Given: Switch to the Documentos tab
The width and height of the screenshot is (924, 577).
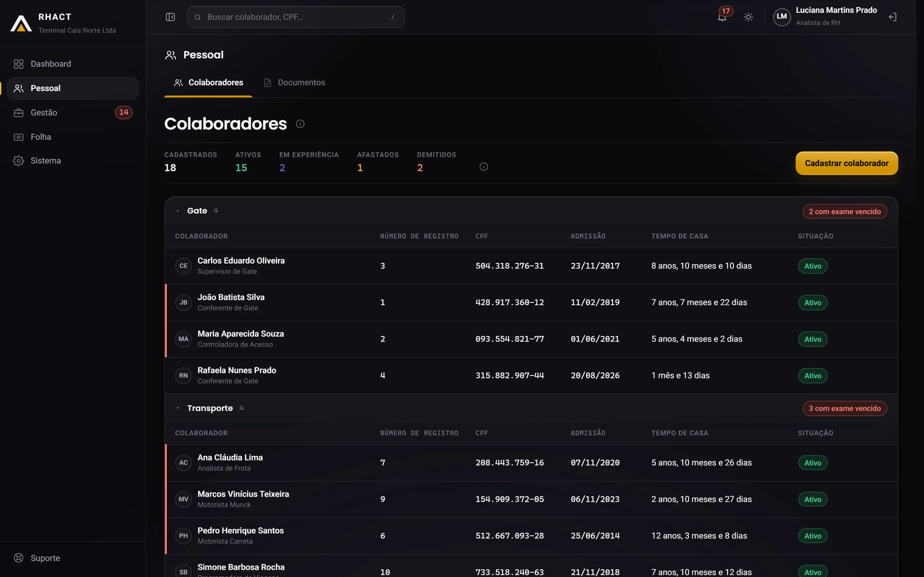Looking at the screenshot, I should click(295, 82).
